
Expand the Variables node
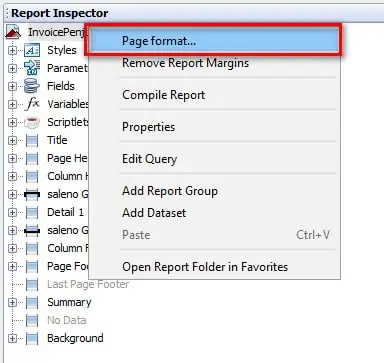(x=12, y=104)
